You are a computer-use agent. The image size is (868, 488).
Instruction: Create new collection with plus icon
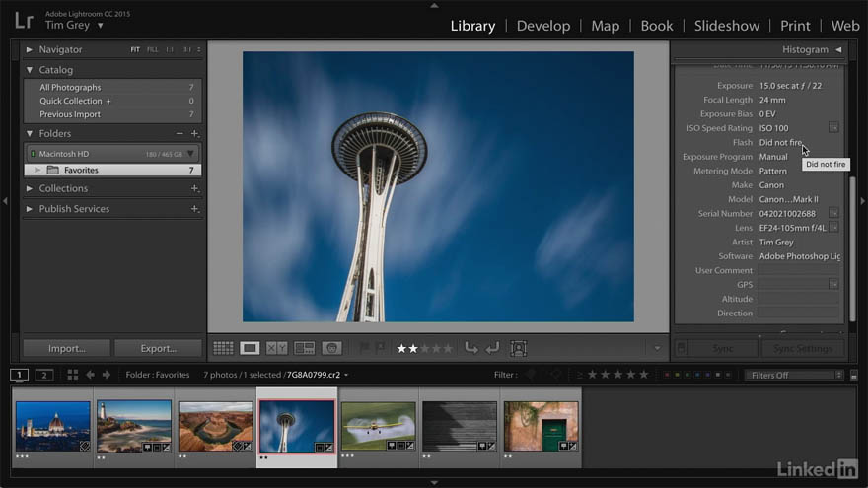click(194, 188)
